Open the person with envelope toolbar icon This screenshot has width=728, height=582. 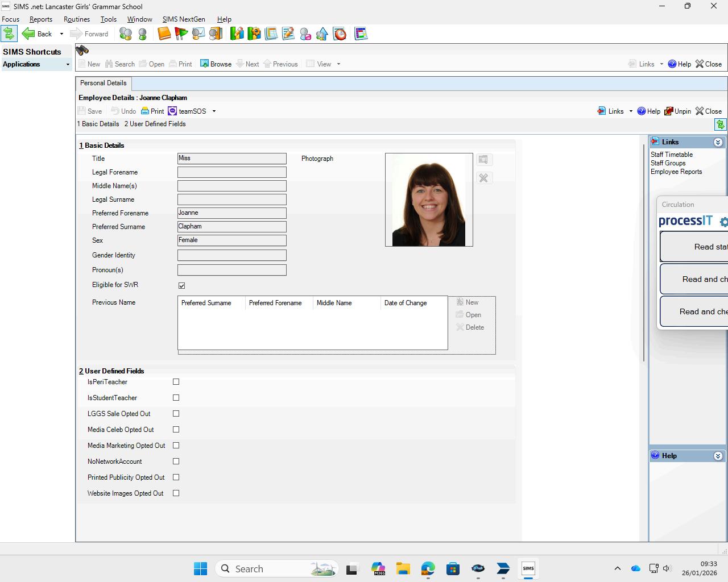click(x=198, y=34)
